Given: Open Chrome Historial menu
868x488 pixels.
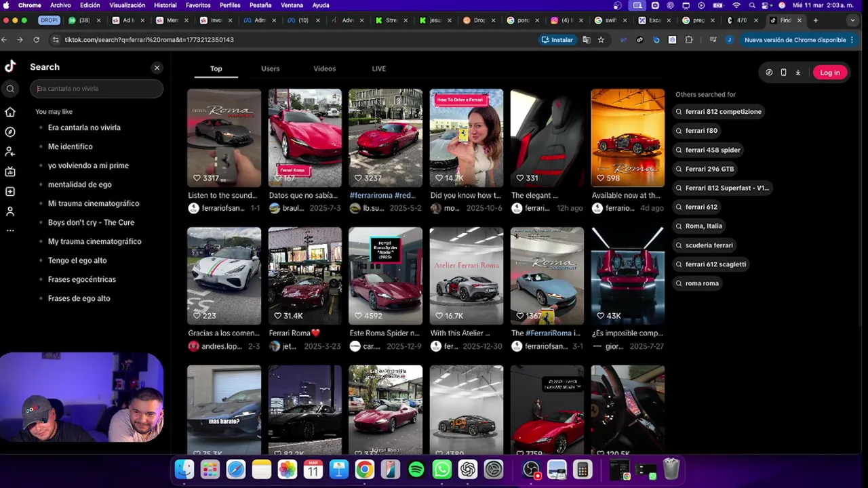Looking at the screenshot, I should 165,5.
